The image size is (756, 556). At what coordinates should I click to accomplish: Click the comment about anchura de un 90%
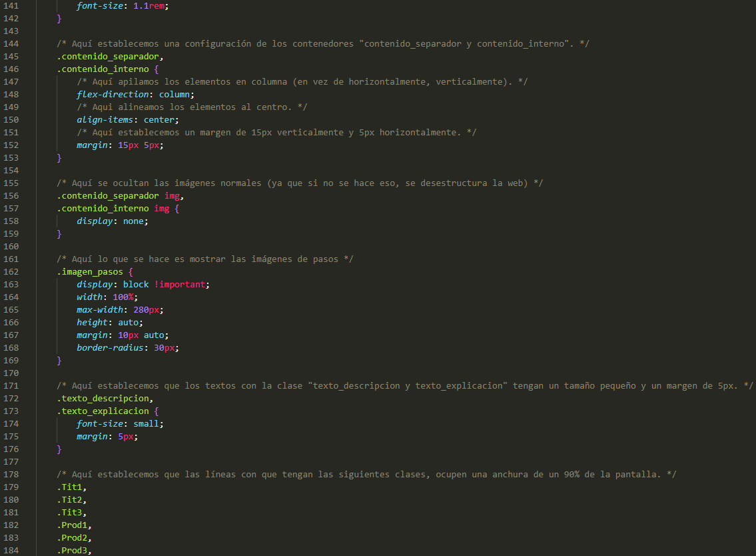tap(366, 475)
